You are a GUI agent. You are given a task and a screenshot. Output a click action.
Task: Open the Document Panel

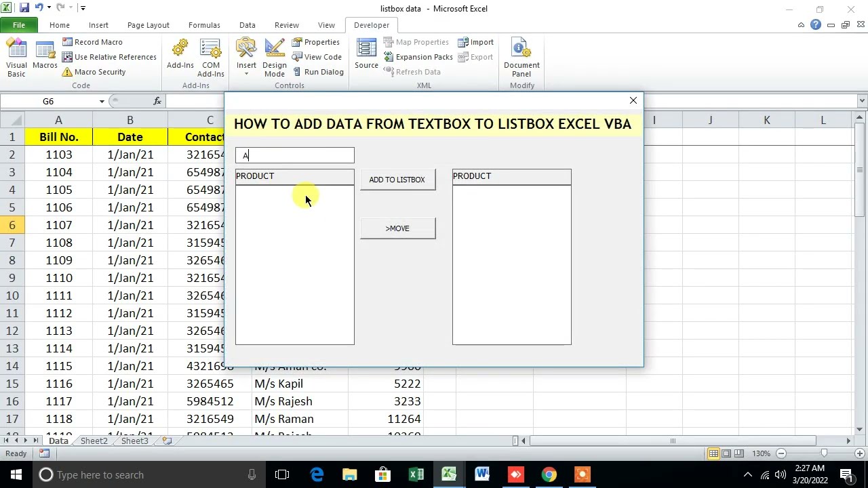(521, 57)
